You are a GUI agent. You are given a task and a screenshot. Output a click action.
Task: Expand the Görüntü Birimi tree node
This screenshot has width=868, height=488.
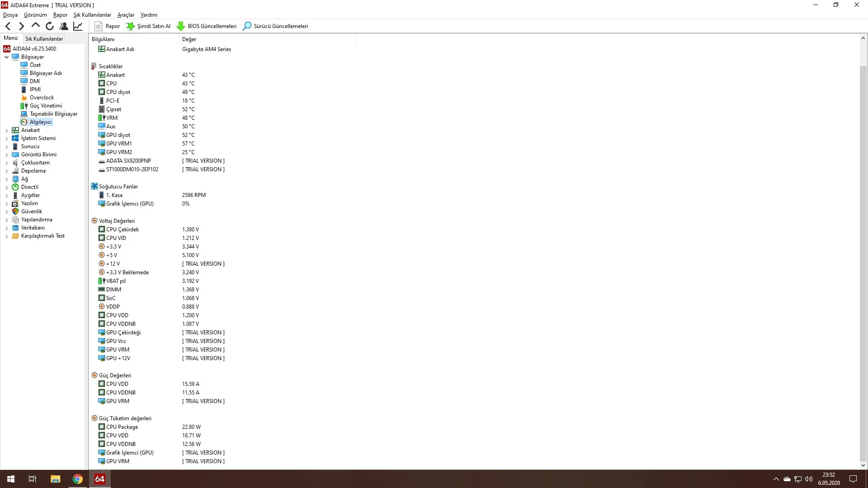pos(6,155)
